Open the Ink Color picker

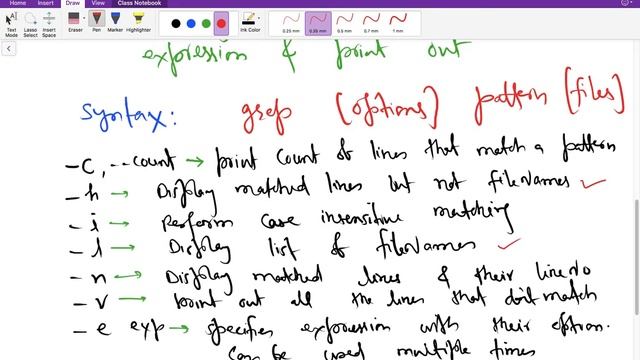(x=249, y=22)
